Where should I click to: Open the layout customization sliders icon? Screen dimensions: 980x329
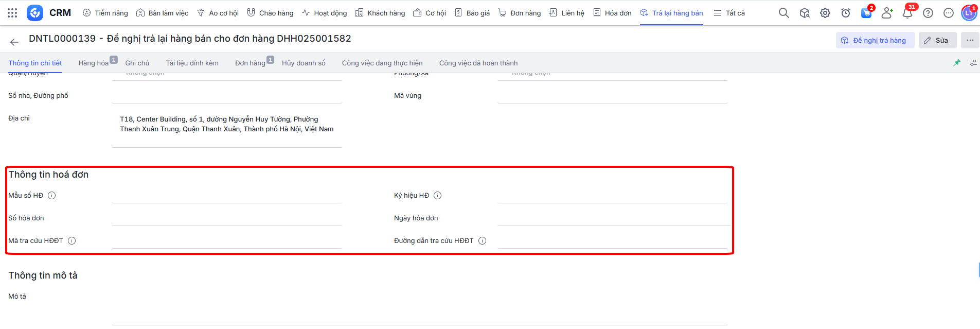[x=973, y=63]
